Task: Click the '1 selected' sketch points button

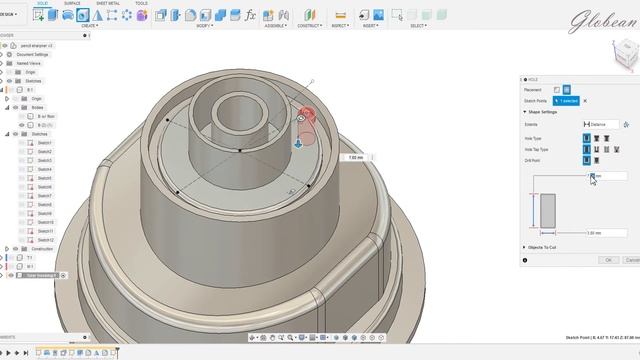Action: pyautogui.click(x=566, y=101)
